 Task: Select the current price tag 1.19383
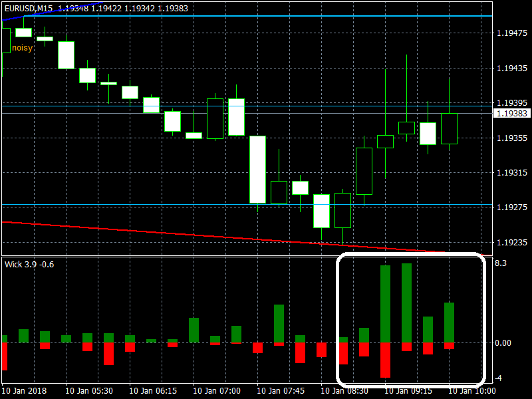[512, 113]
